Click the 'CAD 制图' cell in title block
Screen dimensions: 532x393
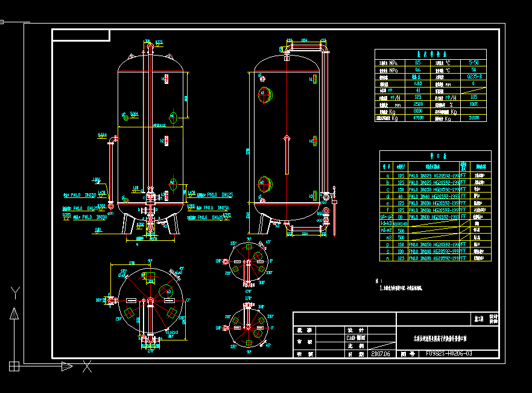click(356, 338)
